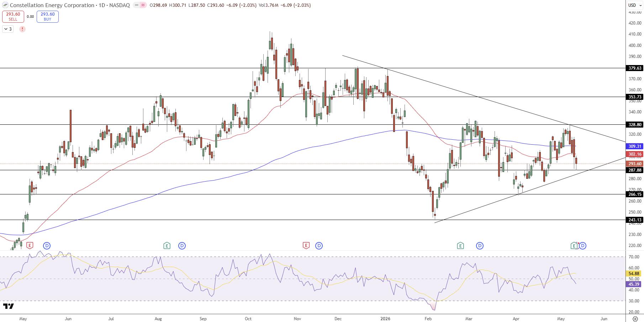The width and height of the screenshot is (644, 322).
Task: Click the pink wavy-lines status icon beside NASDAQ
Action: click(x=143, y=5)
